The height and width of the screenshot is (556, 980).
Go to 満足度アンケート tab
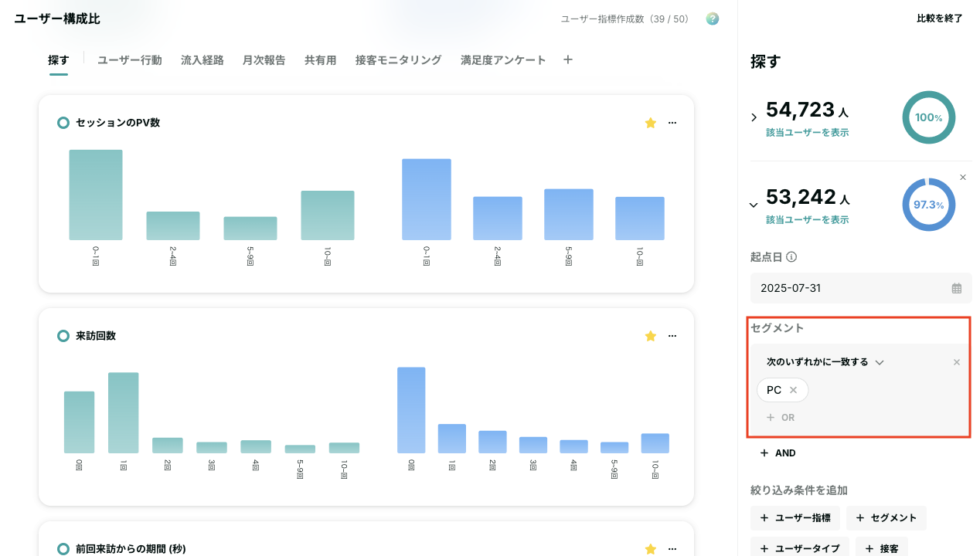(x=503, y=60)
